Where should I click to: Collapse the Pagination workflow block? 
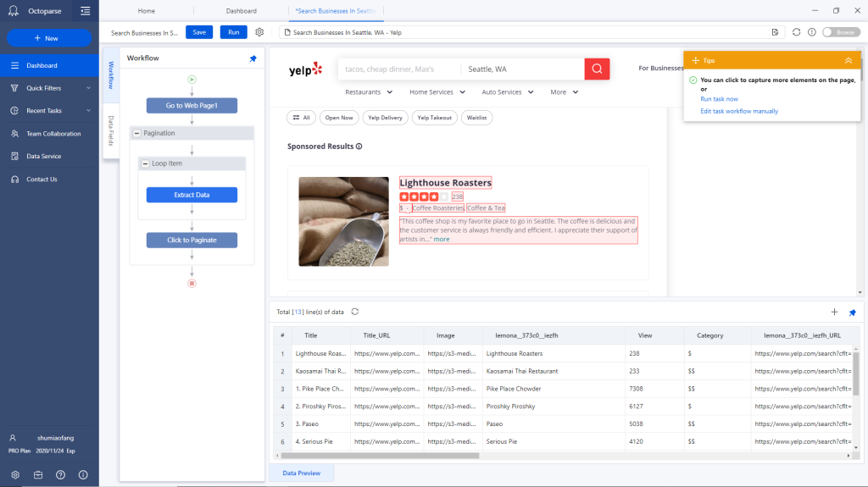pos(136,133)
